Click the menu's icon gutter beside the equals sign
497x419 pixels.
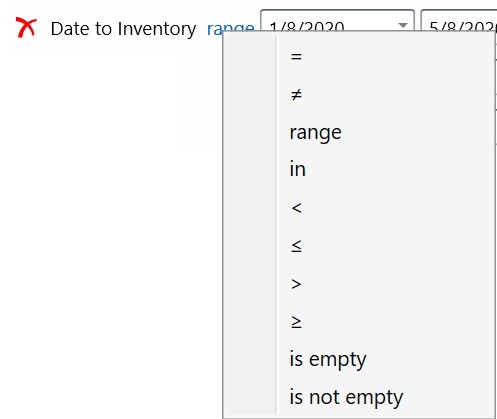(250, 56)
